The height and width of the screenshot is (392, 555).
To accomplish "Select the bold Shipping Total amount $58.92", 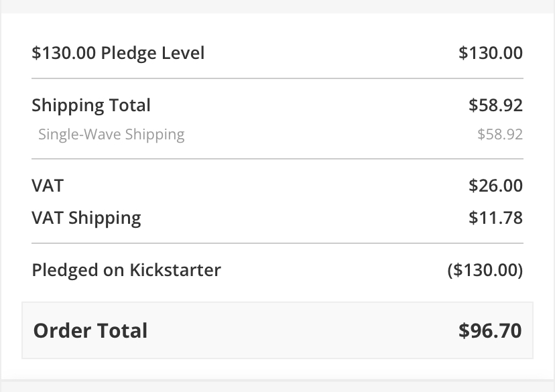I will [x=495, y=105].
